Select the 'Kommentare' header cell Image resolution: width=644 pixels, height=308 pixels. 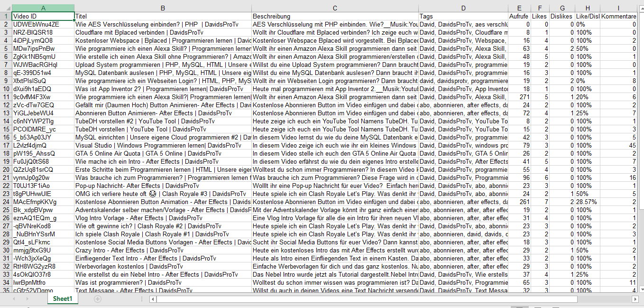(x=618, y=17)
